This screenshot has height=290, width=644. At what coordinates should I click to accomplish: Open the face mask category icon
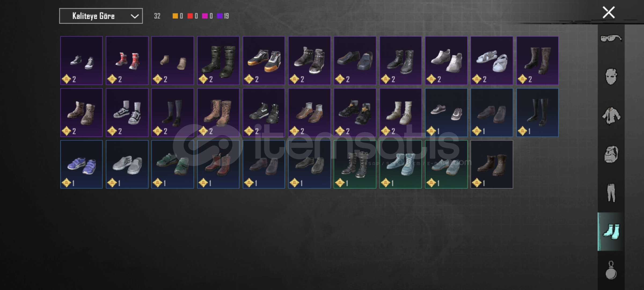click(x=611, y=77)
